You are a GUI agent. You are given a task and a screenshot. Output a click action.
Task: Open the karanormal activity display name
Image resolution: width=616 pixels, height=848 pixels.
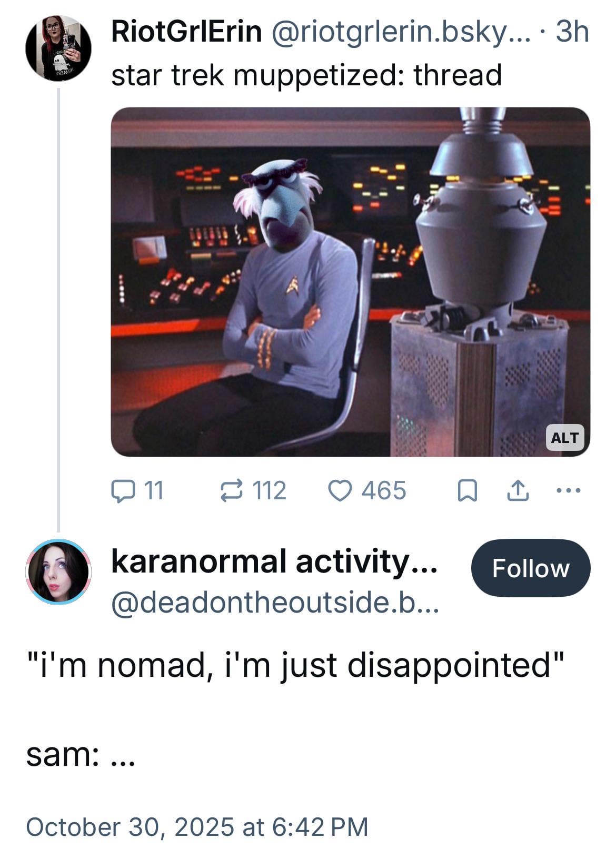274,561
